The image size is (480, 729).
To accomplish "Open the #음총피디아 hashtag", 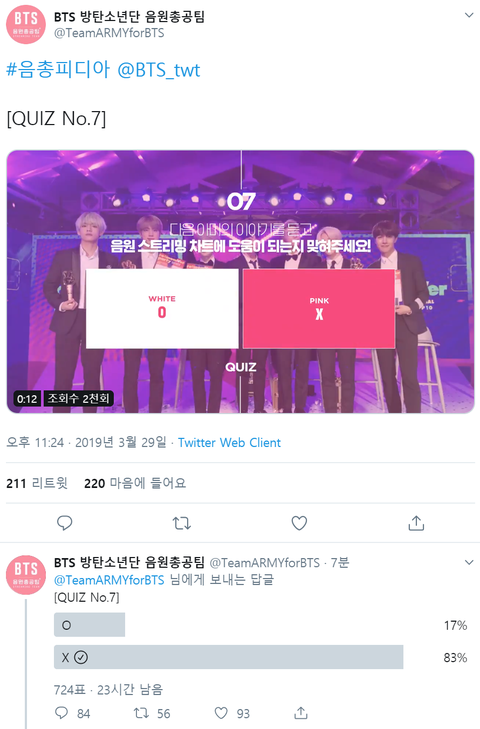I will pyautogui.click(x=58, y=70).
